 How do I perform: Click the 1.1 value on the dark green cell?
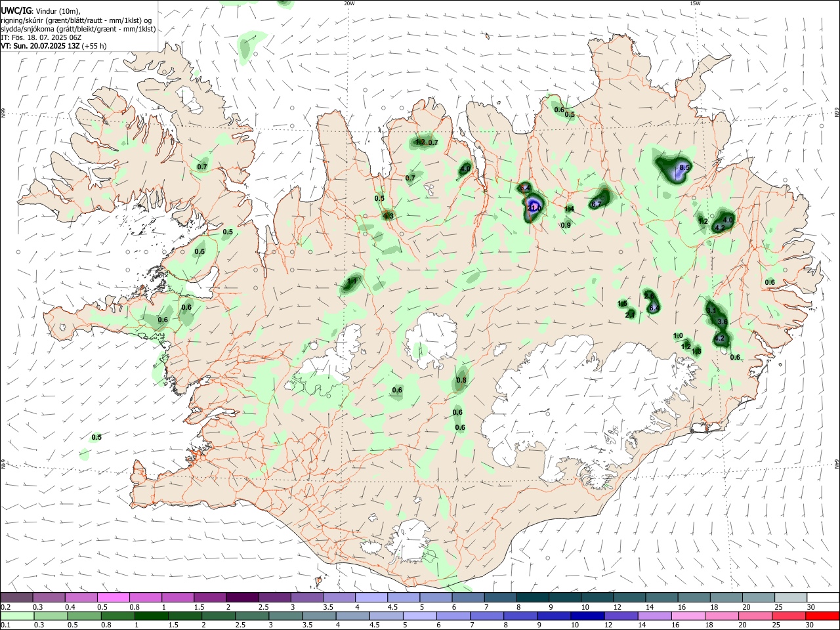(351, 282)
